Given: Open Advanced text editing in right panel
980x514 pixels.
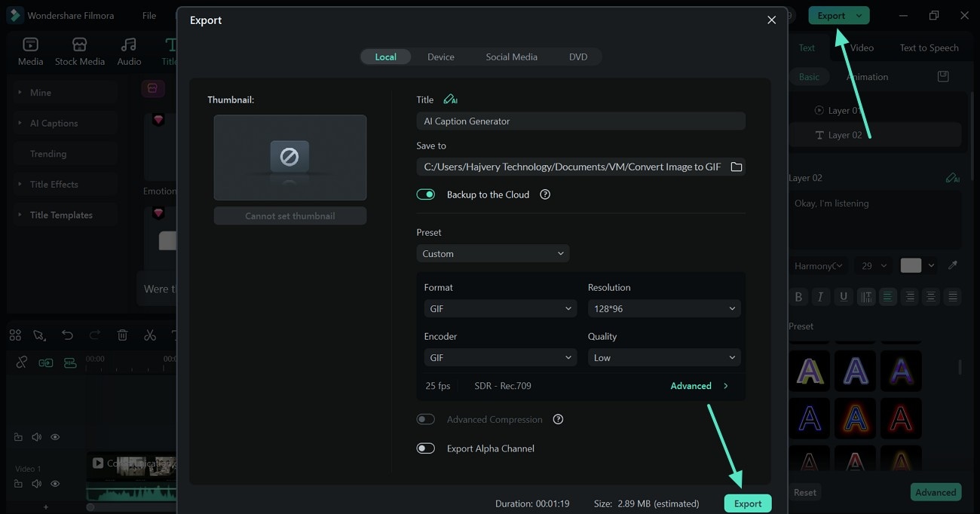Looking at the screenshot, I should tap(936, 492).
